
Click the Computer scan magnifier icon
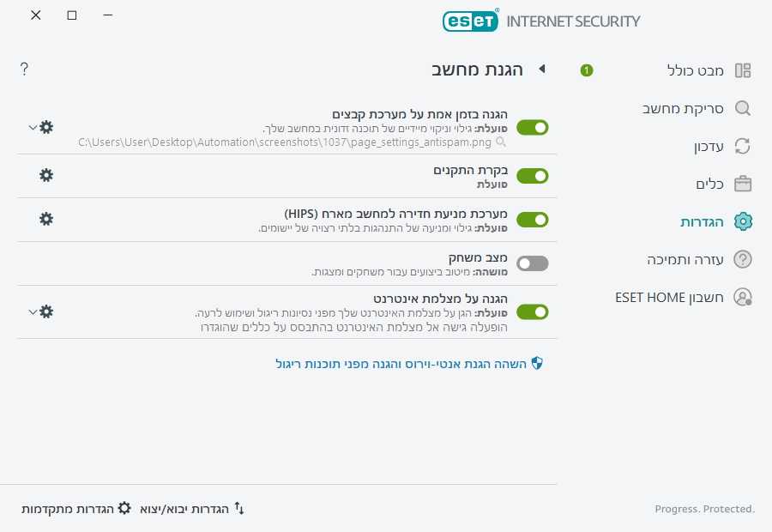(743, 108)
